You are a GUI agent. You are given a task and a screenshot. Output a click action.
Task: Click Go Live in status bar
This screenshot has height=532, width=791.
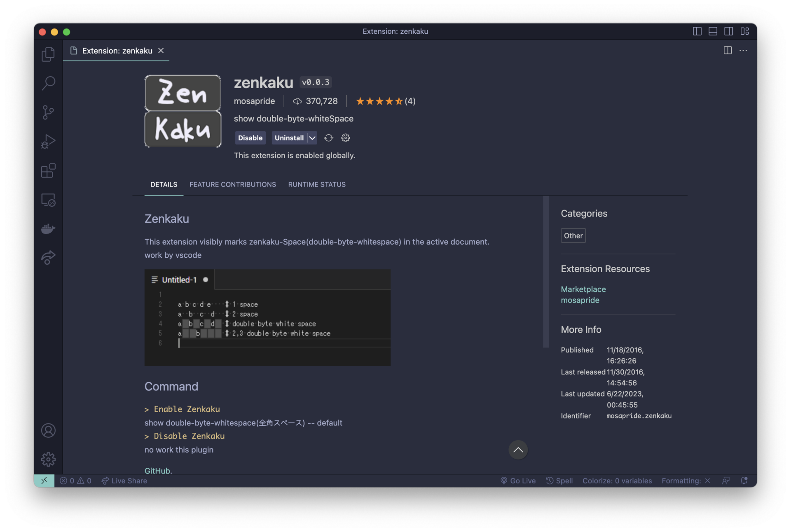(518, 481)
